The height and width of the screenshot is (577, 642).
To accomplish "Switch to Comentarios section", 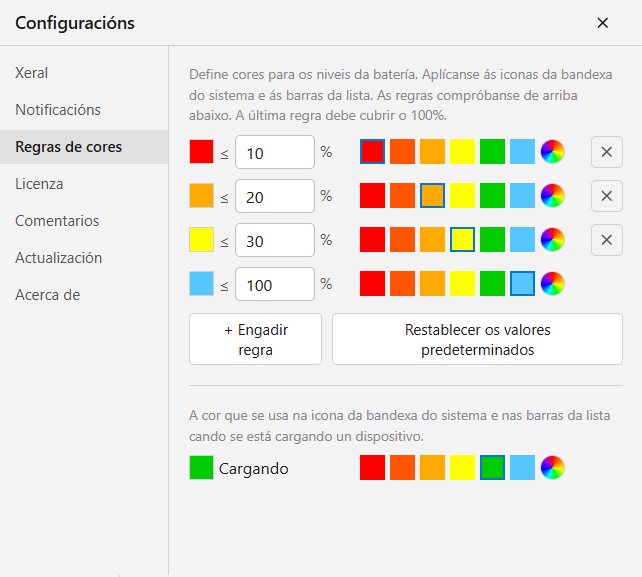I will 84,221.
